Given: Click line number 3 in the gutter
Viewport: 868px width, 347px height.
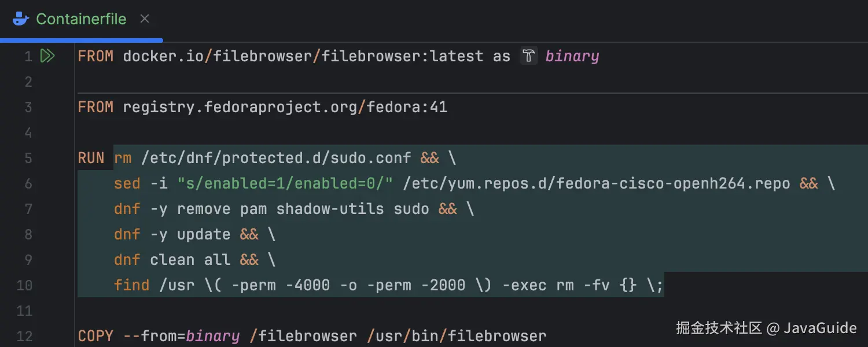Looking at the screenshot, I should [28, 108].
